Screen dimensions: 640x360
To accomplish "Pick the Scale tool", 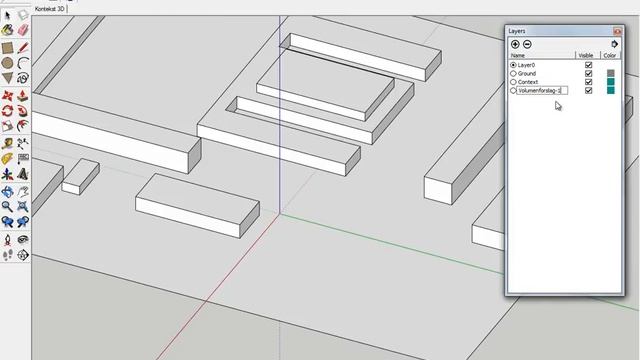I will (x=7, y=126).
